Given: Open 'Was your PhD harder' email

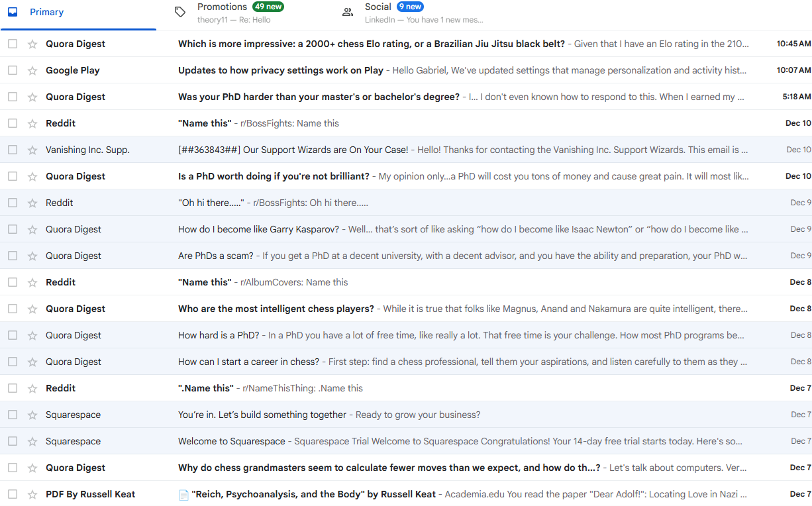Looking at the screenshot, I should pos(318,97).
